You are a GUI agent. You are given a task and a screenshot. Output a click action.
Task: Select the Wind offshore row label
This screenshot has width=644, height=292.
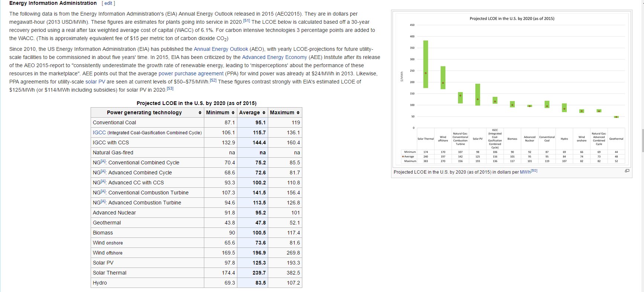pos(108,253)
